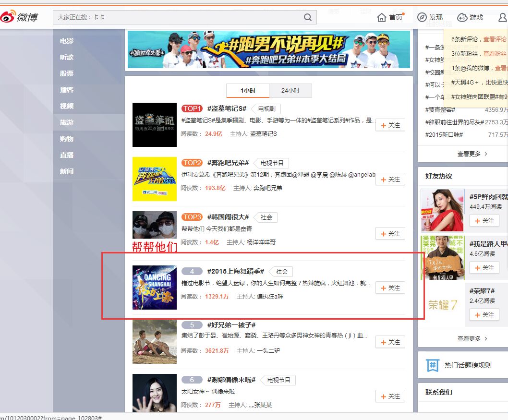Follow the #2015上海舞蹈季# topic
This screenshot has height=420, width=508.
390,288
